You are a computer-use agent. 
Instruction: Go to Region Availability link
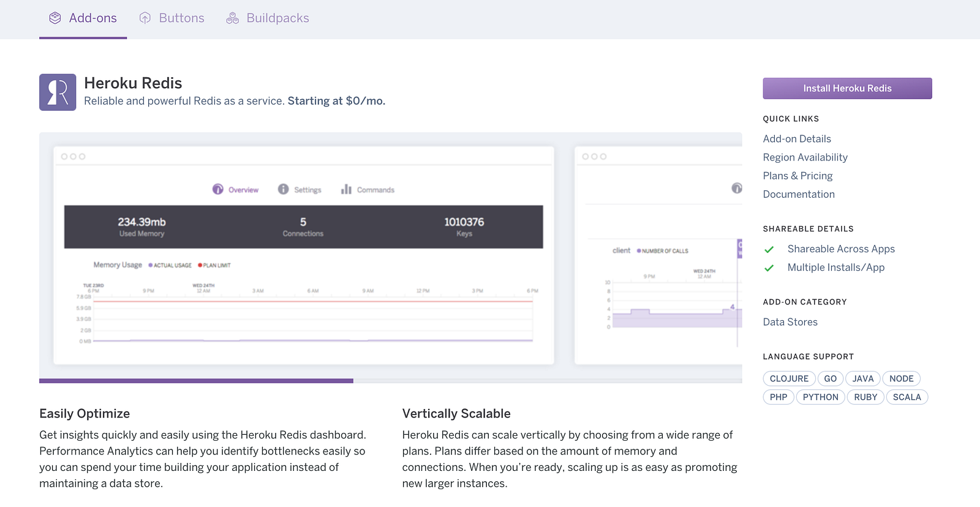pos(805,157)
